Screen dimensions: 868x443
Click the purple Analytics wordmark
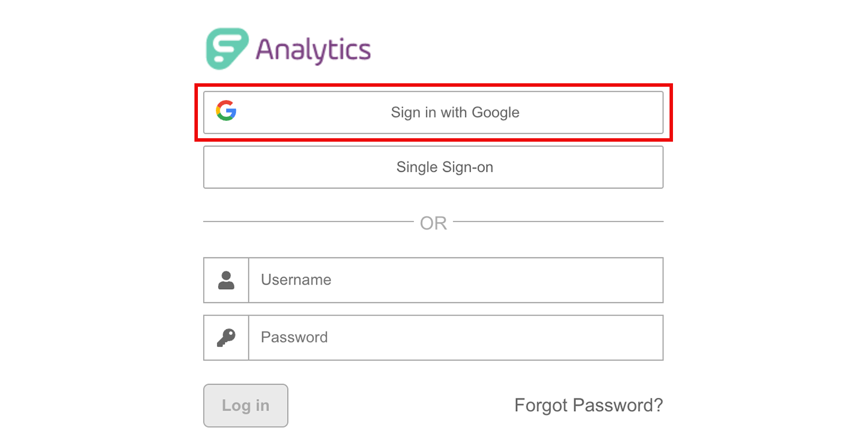pyautogui.click(x=313, y=50)
